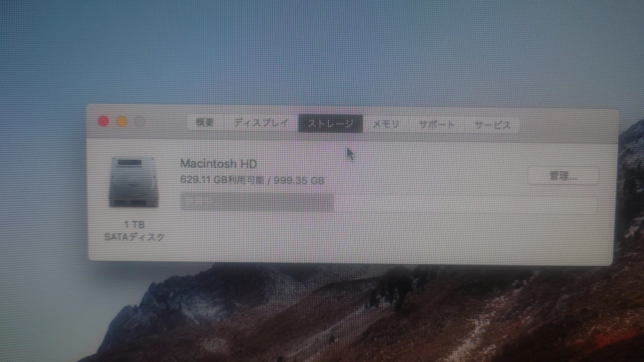Click the Macintosh HD disk icon
The width and height of the screenshot is (644, 362).
[x=134, y=182]
